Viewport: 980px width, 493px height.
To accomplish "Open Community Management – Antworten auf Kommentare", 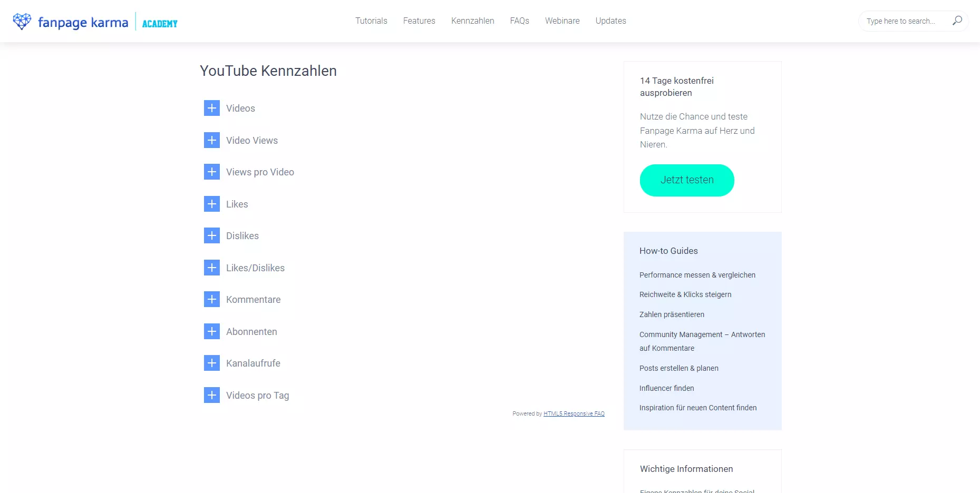I will 702,341.
